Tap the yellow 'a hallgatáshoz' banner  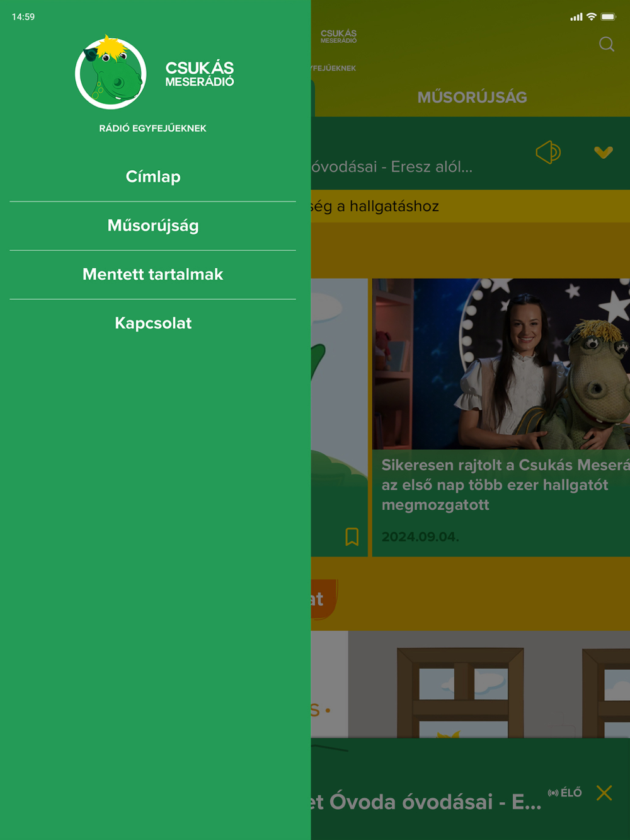(470, 206)
